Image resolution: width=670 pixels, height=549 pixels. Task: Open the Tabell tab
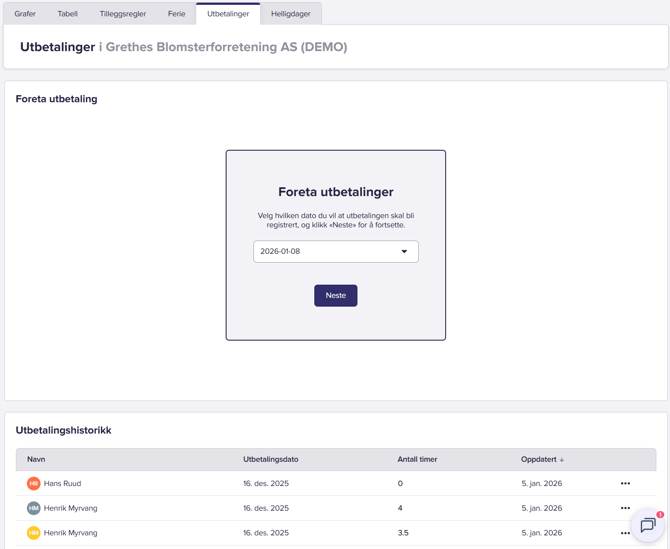pos(67,14)
